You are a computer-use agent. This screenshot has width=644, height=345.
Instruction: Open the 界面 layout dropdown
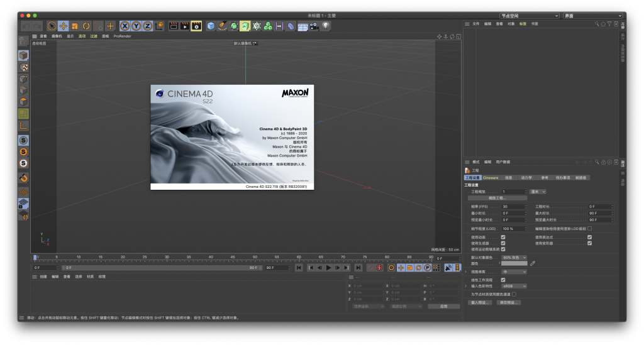pyautogui.click(x=594, y=16)
